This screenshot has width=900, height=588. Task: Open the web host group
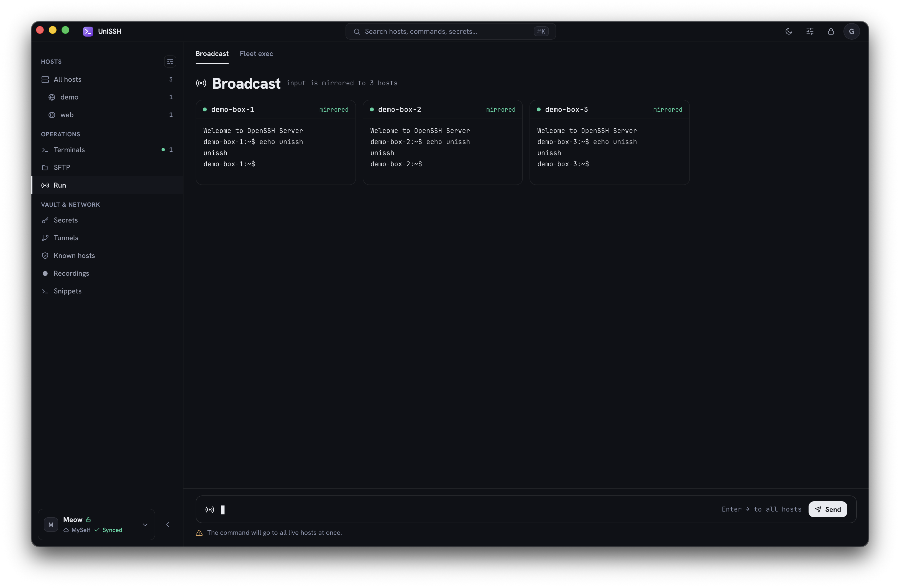107,115
